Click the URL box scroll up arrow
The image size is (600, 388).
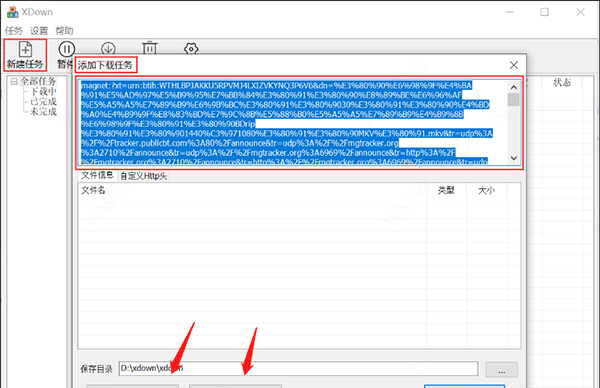point(514,87)
